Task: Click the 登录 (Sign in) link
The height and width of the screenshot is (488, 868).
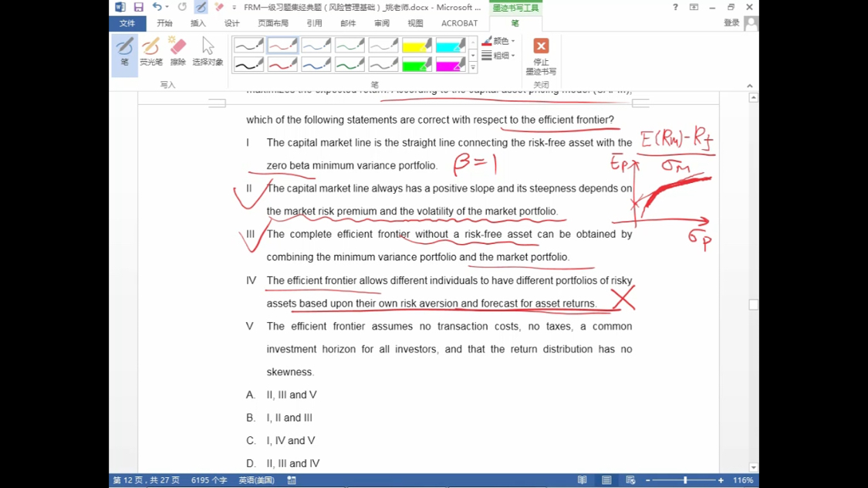Action: [731, 23]
